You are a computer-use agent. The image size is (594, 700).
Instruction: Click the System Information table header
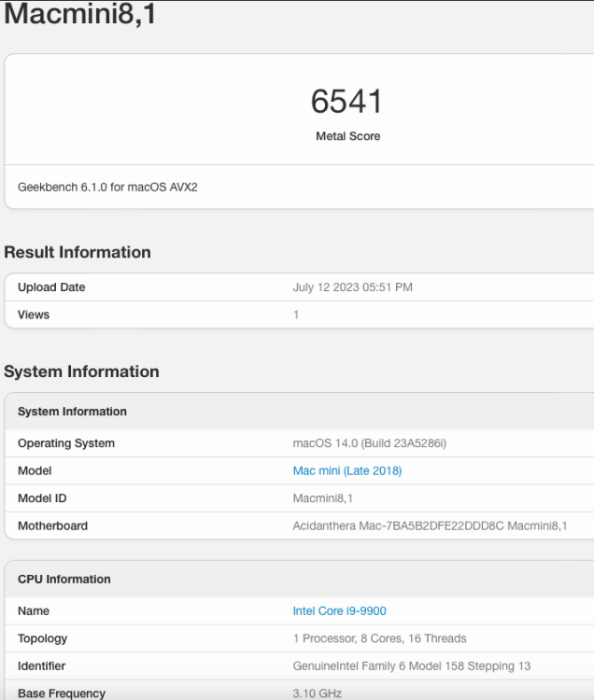point(72,412)
